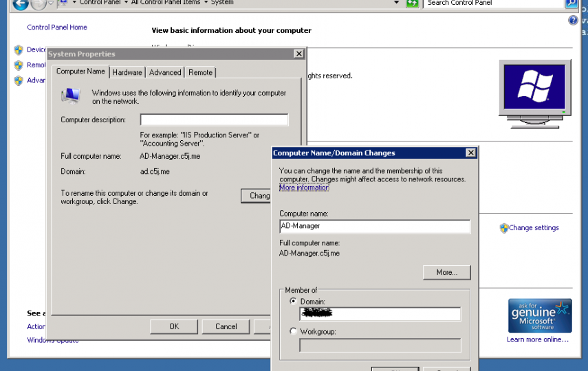Click the All Control Panel Items breadcrumb

[165, 3]
